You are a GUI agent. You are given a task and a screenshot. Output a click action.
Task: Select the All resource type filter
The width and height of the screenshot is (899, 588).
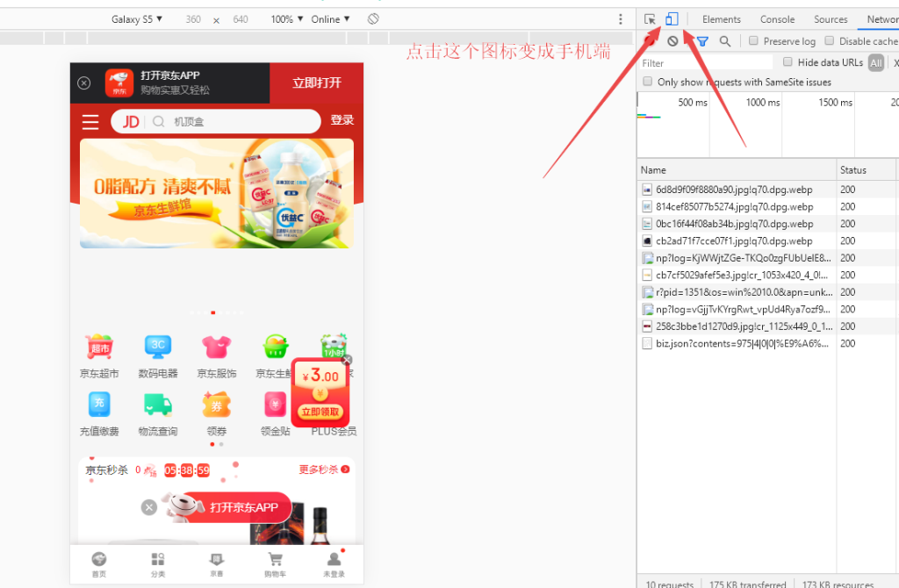[875, 62]
